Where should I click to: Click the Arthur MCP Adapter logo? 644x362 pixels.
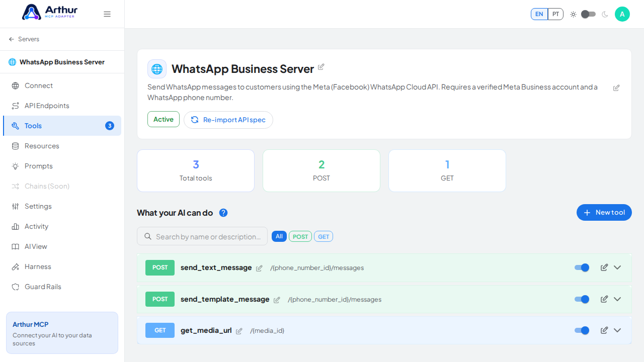pos(50,12)
